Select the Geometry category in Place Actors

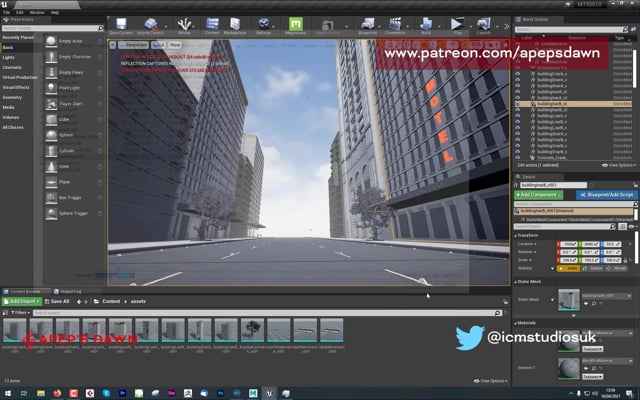tap(12, 98)
